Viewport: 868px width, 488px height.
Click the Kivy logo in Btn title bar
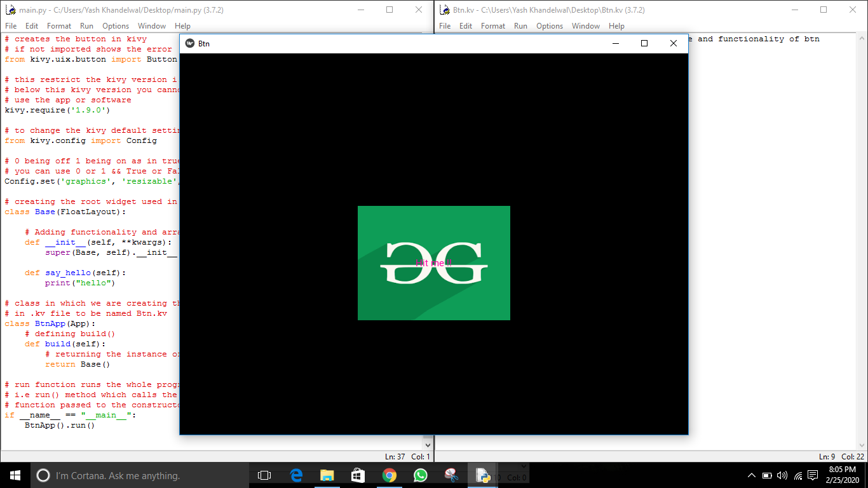pyautogui.click(x=189, y=43)
